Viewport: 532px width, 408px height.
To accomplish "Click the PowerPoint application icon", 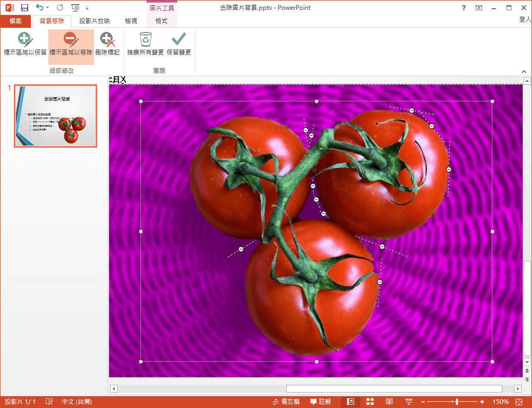I will (9, 8).
